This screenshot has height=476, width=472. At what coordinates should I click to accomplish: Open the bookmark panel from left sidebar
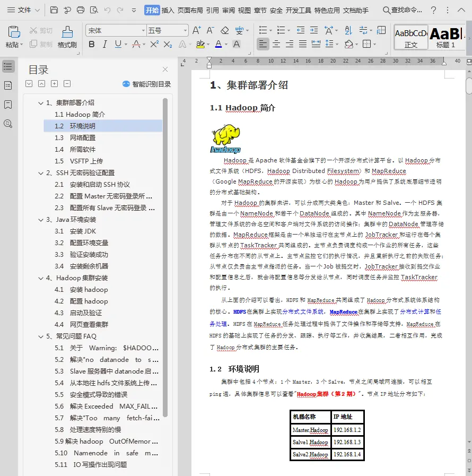point(8,105)
